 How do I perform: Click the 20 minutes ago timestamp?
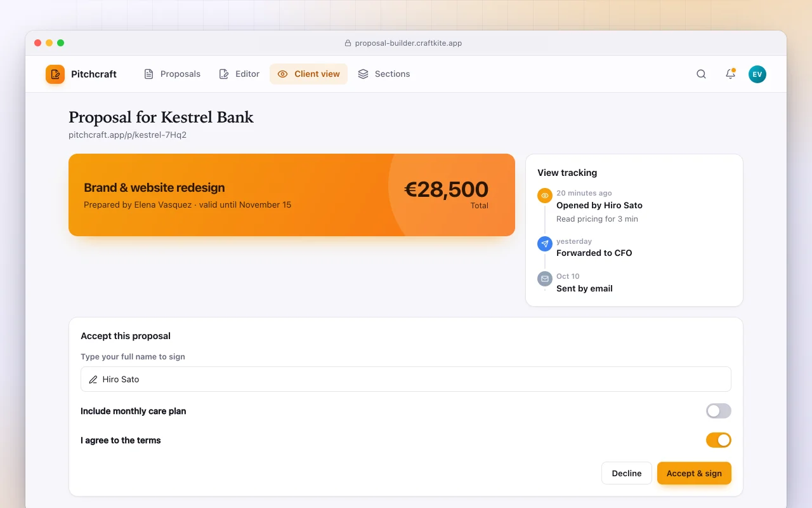point(584,193)
